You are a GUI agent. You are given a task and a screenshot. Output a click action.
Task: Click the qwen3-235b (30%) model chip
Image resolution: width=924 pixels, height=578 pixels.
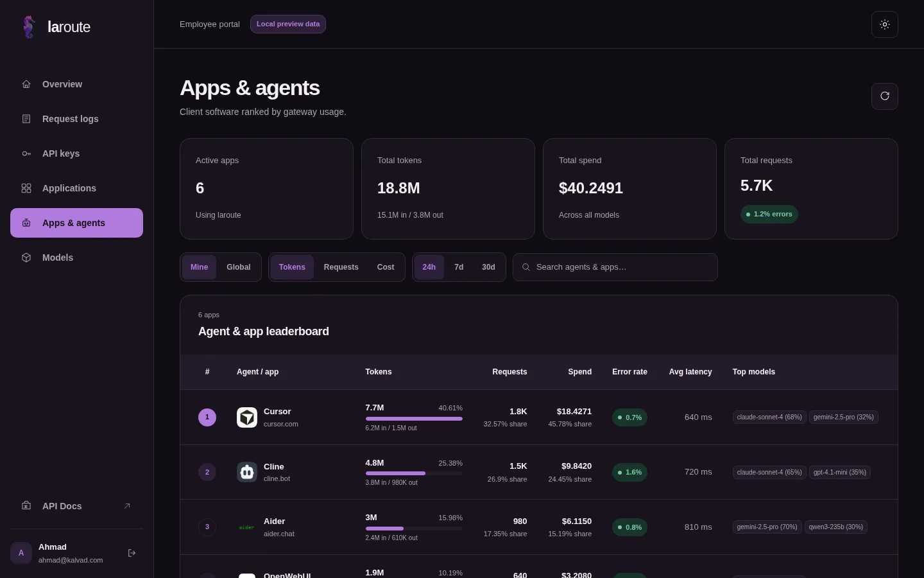[x=836, y=527]
